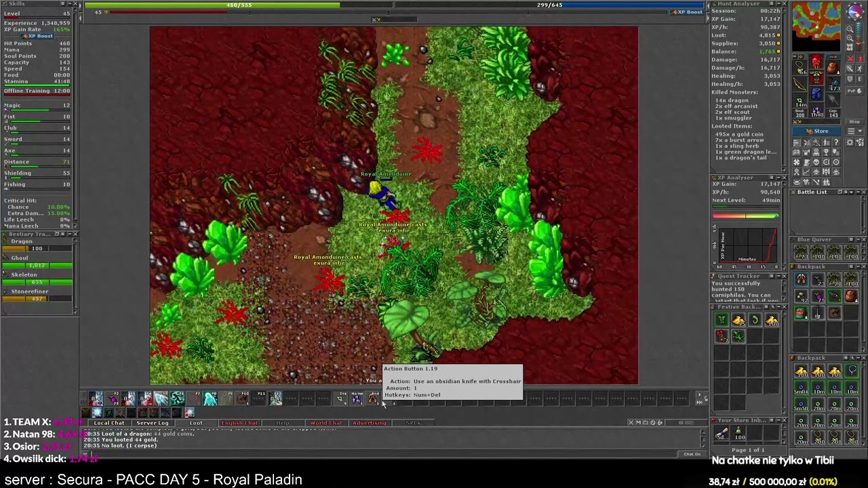The image size is (868, 488).
Task: Minimize the Your Store Inbox panel
Action: [x=778, y=420]
